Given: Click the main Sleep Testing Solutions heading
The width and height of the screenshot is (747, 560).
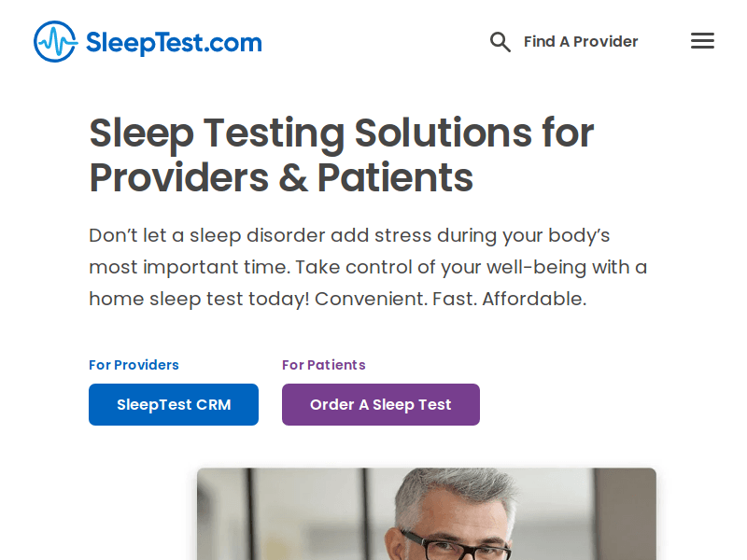Looking at the screenshot, I should (x=340, y=155).
